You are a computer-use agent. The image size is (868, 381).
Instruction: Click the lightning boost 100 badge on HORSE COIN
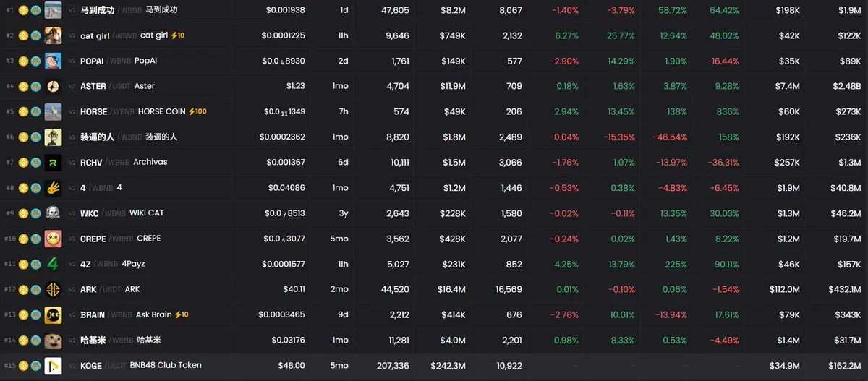(x=197, y=112)
